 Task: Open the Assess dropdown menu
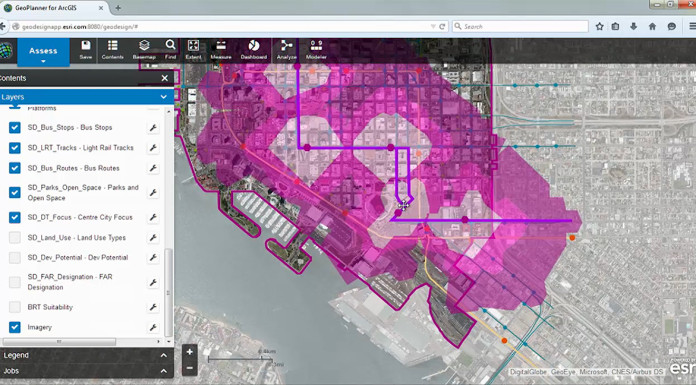43,52
